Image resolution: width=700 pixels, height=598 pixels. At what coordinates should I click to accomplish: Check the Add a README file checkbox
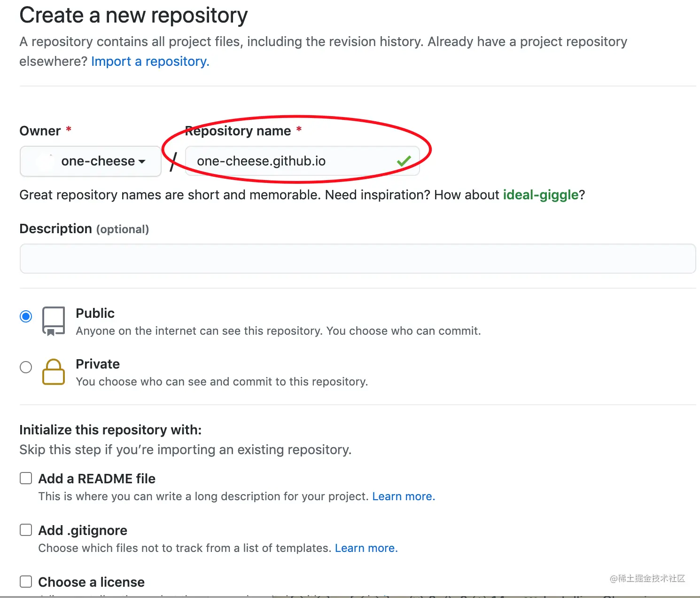26,479
